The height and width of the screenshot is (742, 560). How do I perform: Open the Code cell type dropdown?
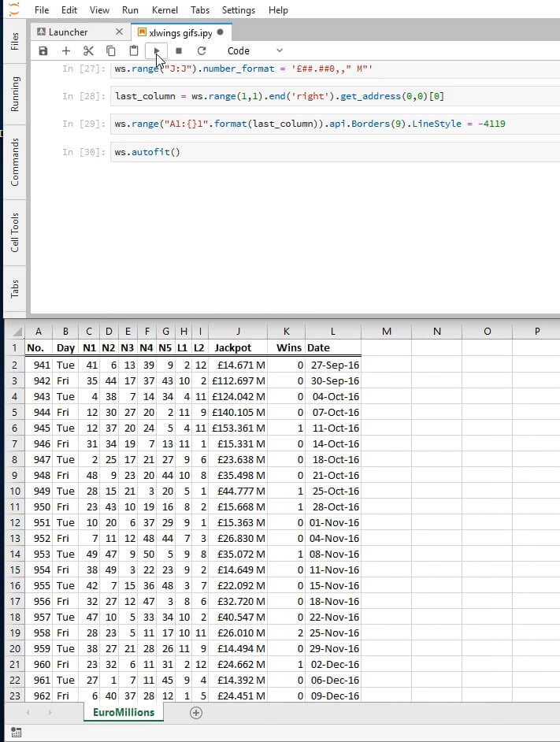click(254, 50)
